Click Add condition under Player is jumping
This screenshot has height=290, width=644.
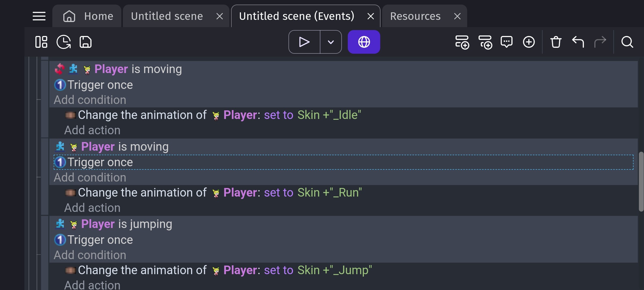pos(90,255)
